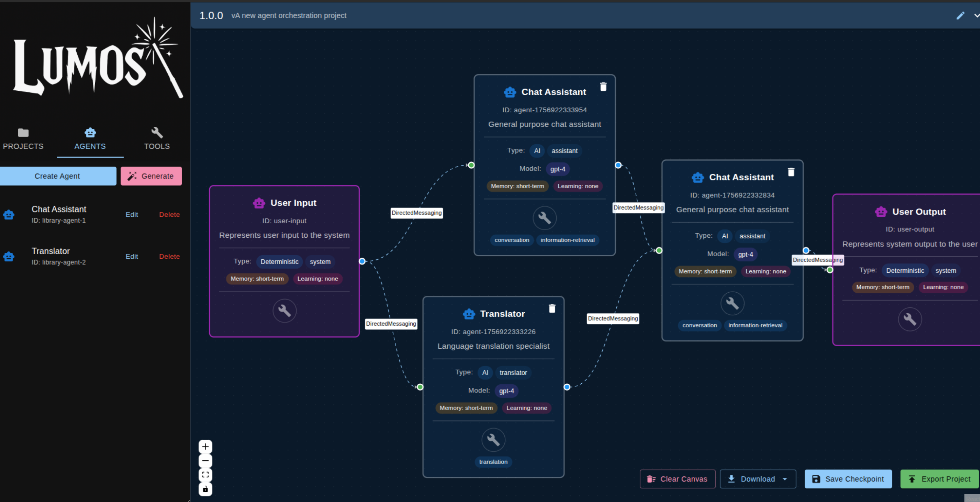The width and height of the screenshot is (980, 502).
Task: Click the pink Generate button
Action: (x=151, y=176)
